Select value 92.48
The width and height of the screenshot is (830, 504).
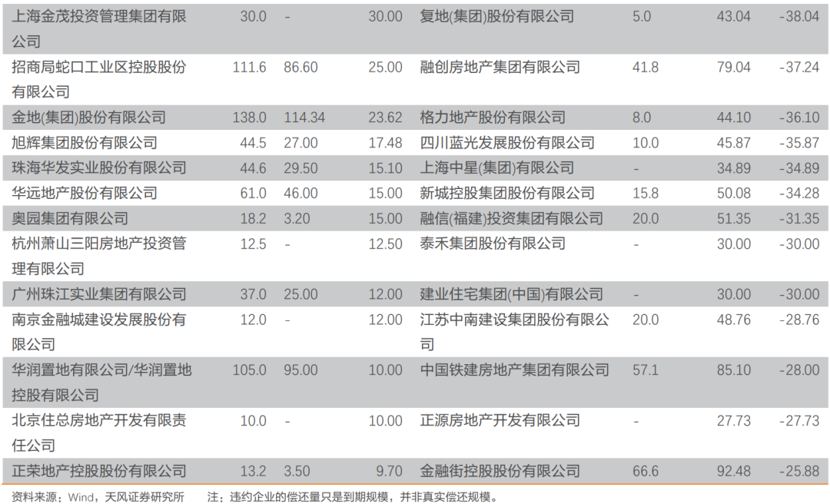point(734,471)
